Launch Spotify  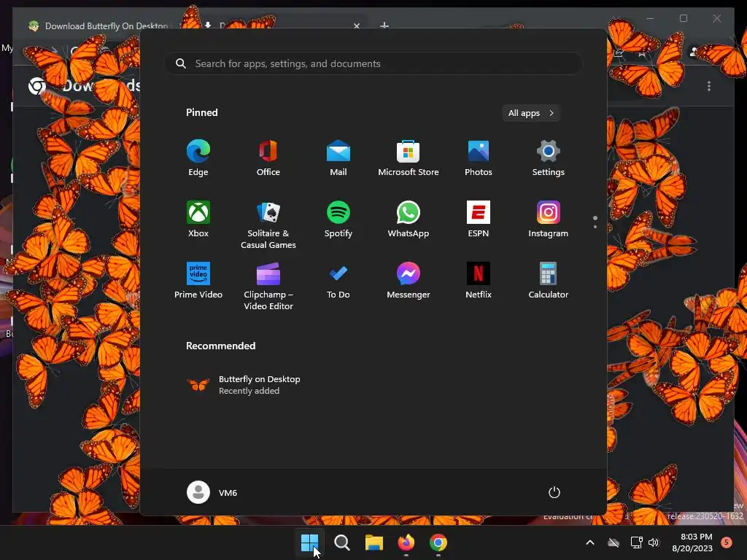[x=338, y=219]
